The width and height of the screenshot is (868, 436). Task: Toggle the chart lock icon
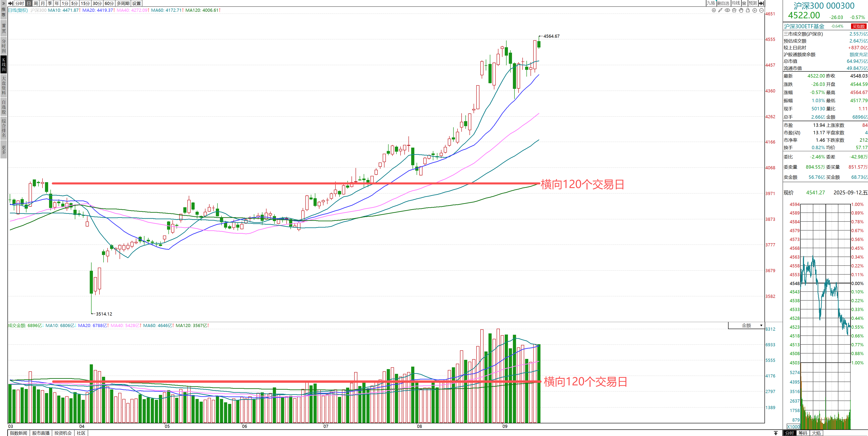click(x=748, y=10)
